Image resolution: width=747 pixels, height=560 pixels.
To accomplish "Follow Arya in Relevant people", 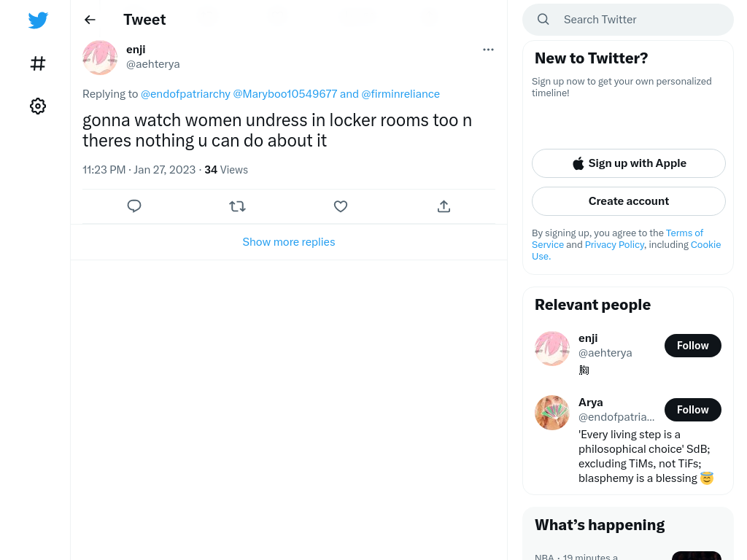I will 693,410.
